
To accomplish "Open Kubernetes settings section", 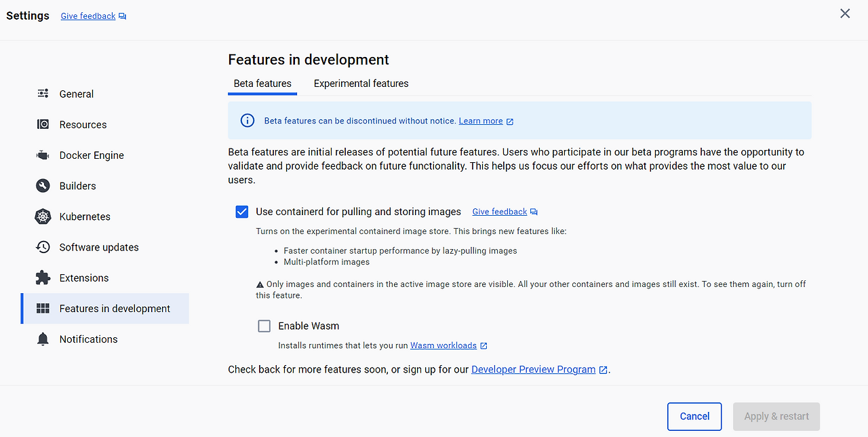I will pyautogui.click(x=105, y=216).
